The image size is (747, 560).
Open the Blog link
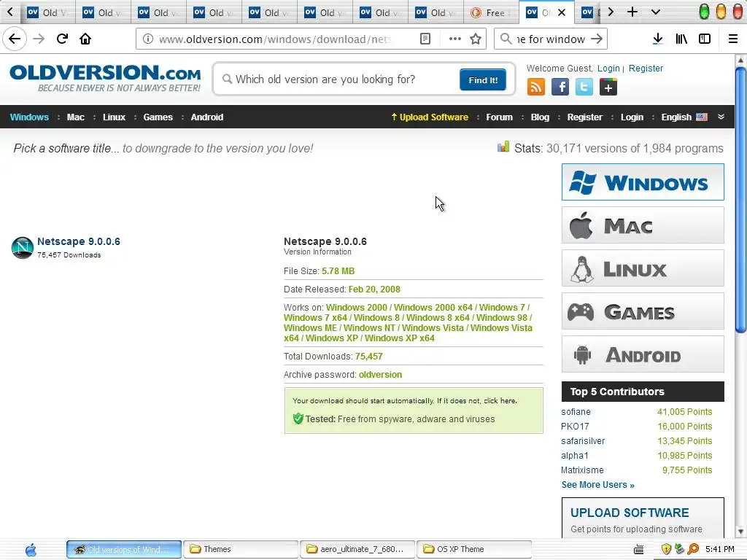(540, 117)
